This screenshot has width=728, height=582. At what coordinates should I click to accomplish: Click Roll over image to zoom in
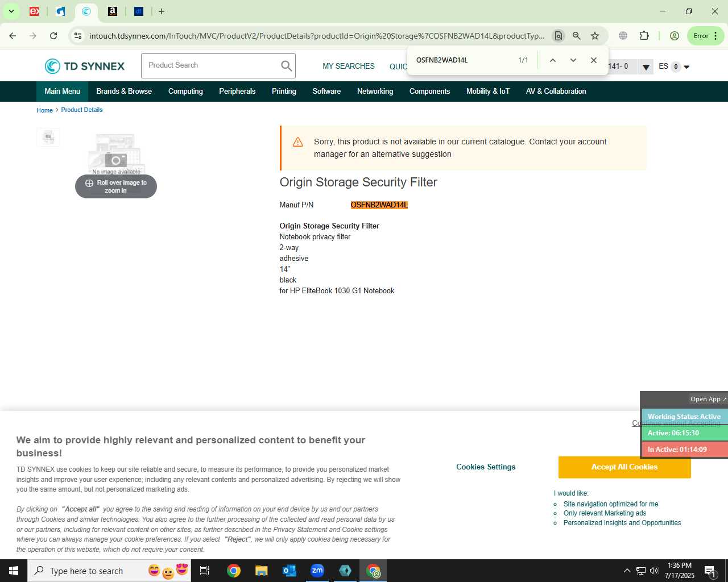pyautogui.click(x=116, y=186)
